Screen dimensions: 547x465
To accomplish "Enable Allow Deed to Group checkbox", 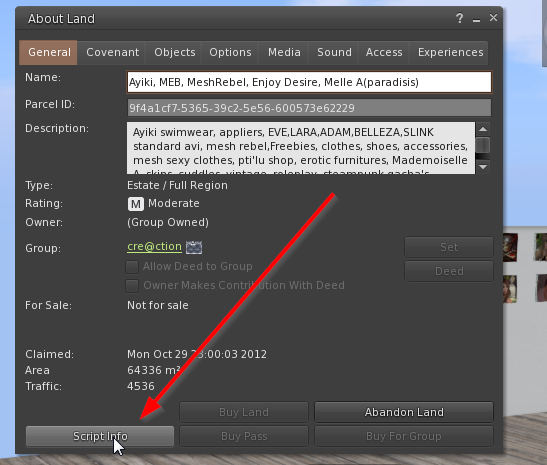I will [132, 267].
